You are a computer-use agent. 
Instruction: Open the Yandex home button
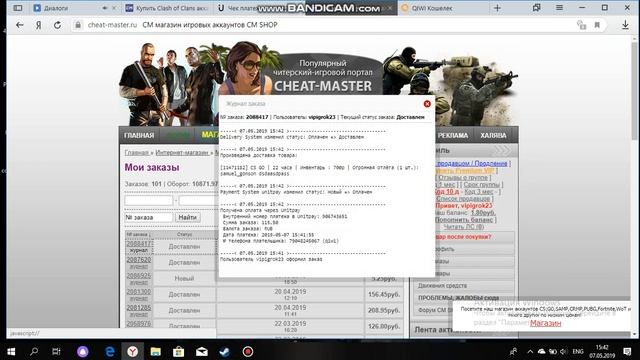tap(38, 25)
